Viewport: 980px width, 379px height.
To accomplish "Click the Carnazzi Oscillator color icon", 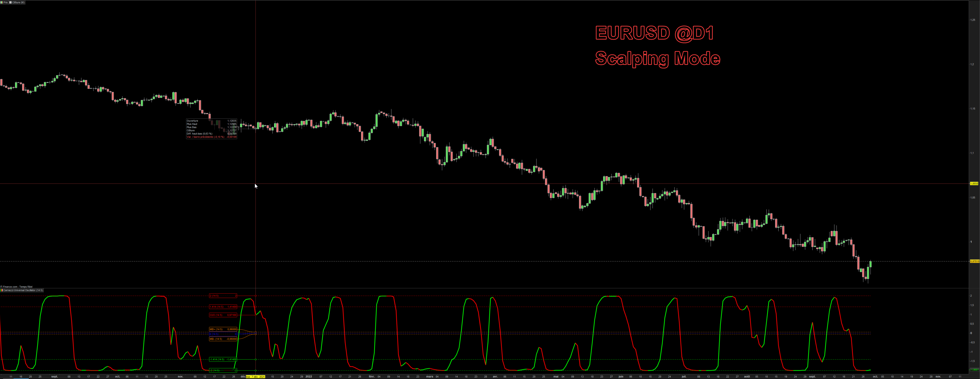I will [x=1, y=290].
